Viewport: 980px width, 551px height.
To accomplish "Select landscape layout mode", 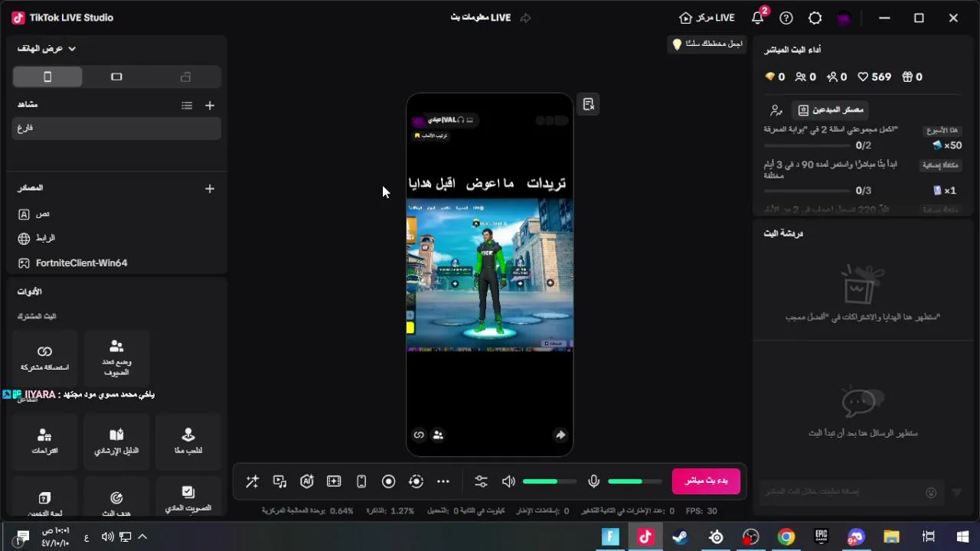I will pos(116,77).
